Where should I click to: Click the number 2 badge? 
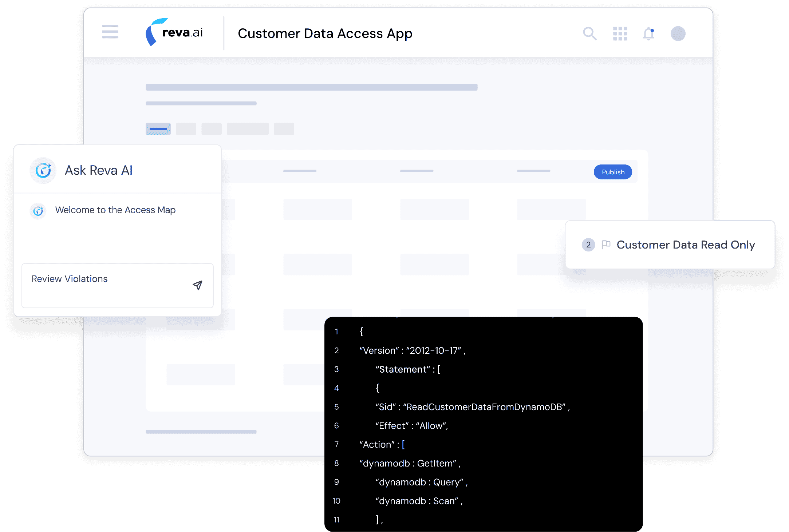click(x=588, y=245)
